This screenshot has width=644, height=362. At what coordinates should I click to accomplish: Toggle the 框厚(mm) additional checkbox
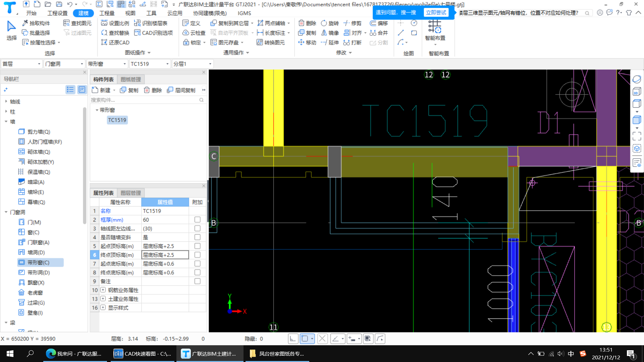pos(198,220)
